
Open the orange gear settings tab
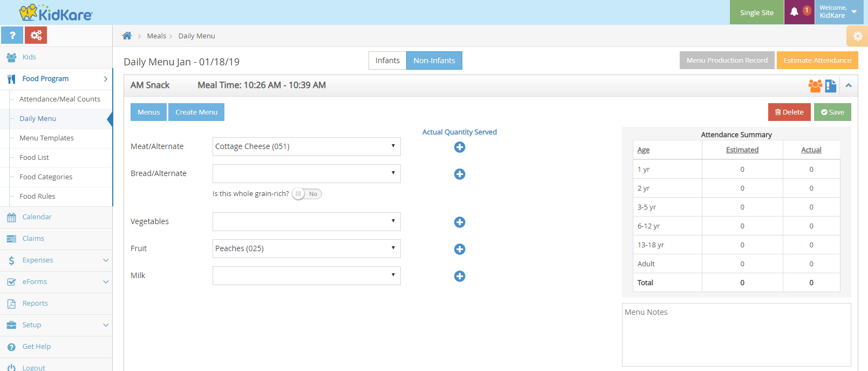tap(857, 36)
